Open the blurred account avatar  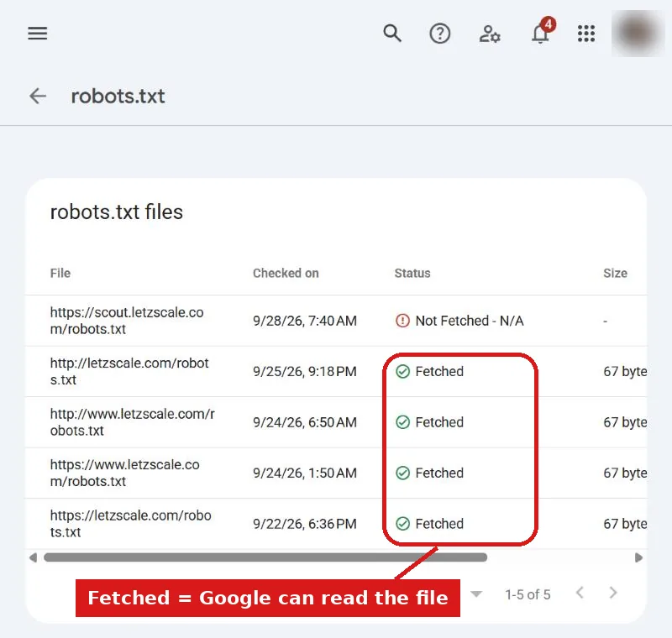(638, 34)
